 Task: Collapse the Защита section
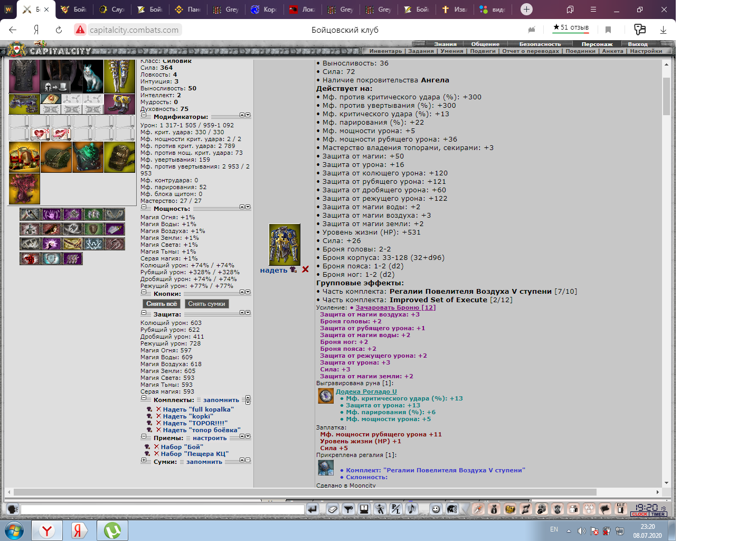pos(144,313)
